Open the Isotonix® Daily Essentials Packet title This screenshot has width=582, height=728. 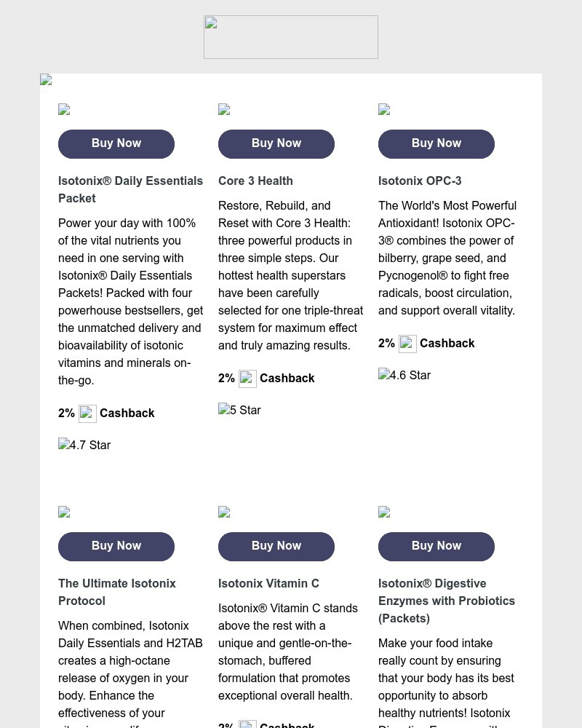coord(130,189)
